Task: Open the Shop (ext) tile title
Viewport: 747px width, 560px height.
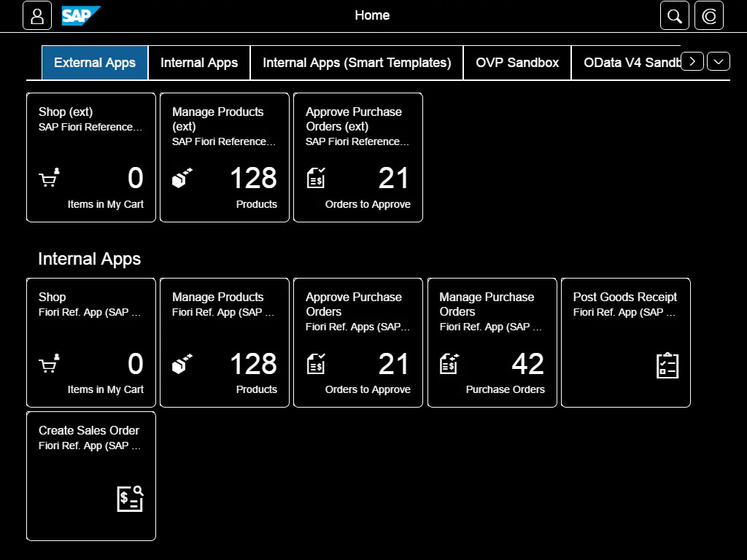Action: (66, 112)
